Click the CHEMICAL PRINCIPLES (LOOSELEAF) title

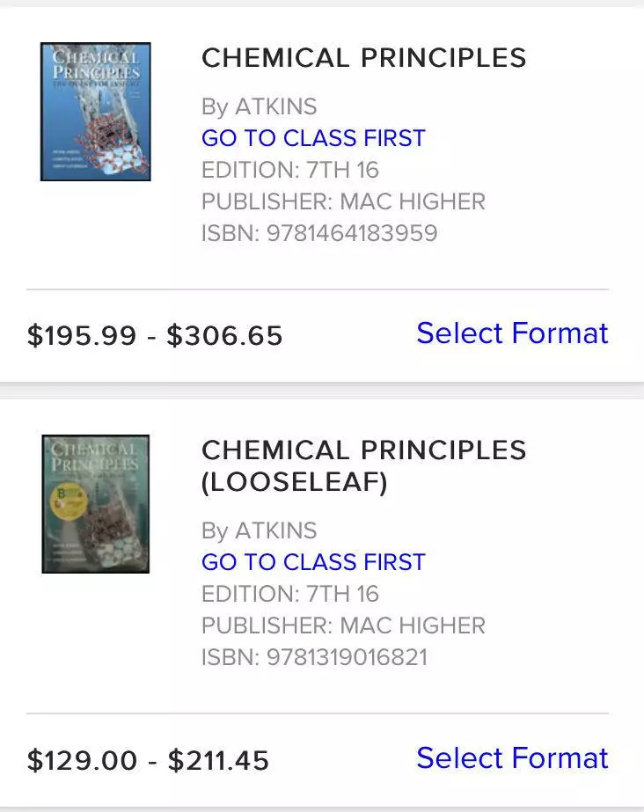coord(363,465)
